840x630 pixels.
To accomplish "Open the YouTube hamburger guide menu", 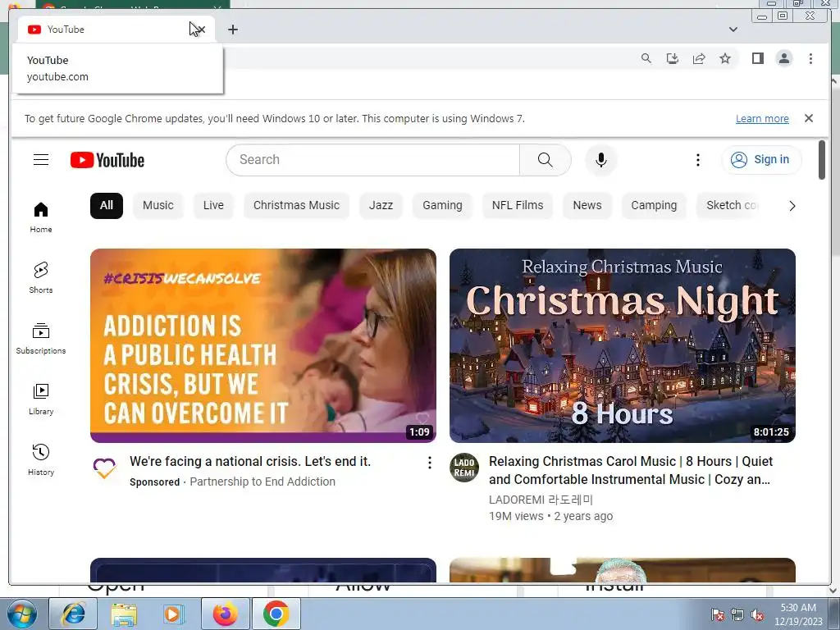I will tap(41, 160).
